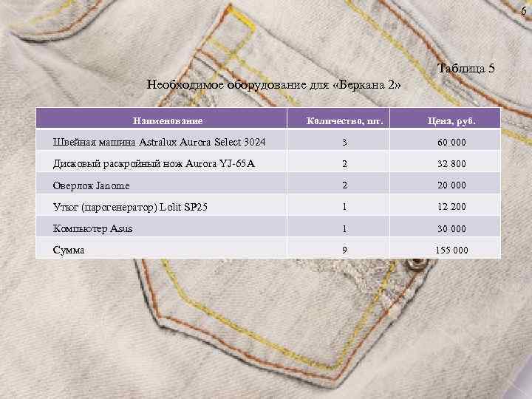532x399 pixels.
Task: Click the 'Таблица 5' label
Action: pos(465,69)
